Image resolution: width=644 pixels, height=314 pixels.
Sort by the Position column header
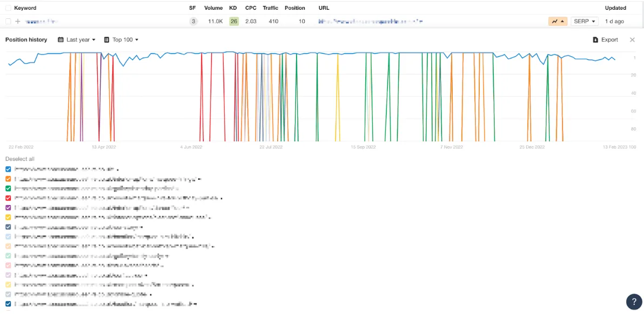[x=295, y=8]
